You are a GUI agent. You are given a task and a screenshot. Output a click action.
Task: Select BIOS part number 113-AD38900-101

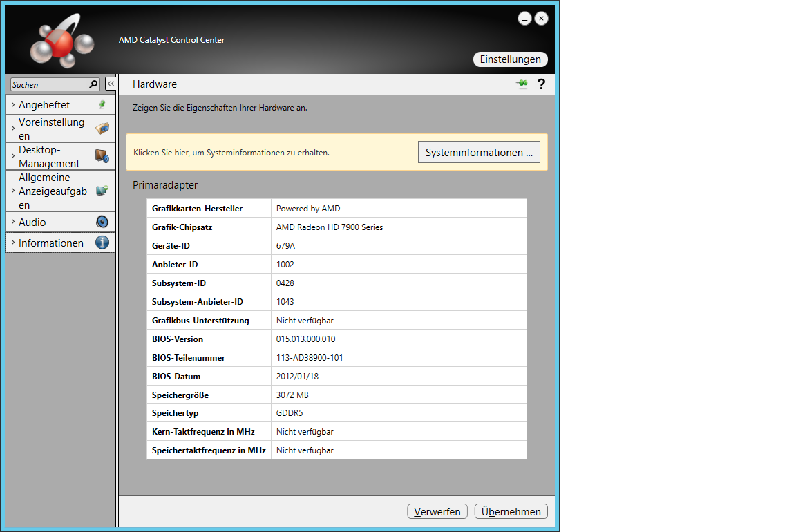(310, 358)
